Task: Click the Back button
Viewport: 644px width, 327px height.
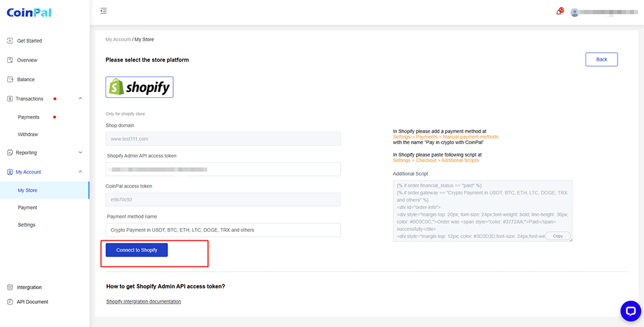Action: tap(601, 59)
